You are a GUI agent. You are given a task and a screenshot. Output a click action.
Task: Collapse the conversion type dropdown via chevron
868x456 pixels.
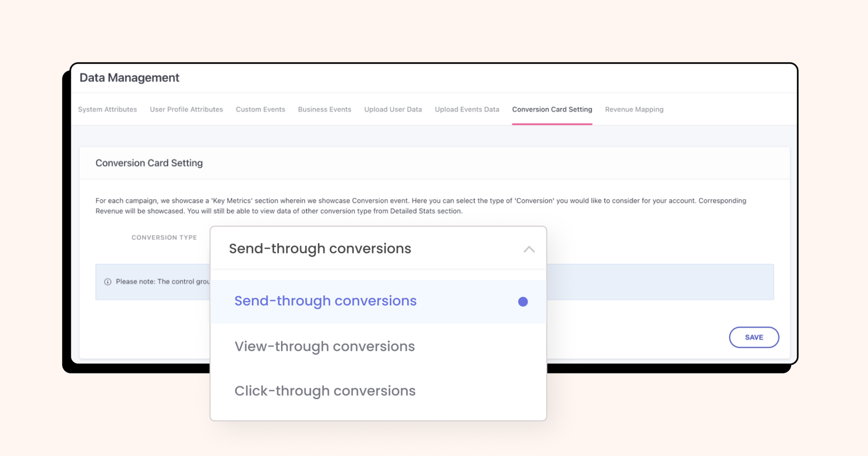pyautogui.click(x=528, y=250)
